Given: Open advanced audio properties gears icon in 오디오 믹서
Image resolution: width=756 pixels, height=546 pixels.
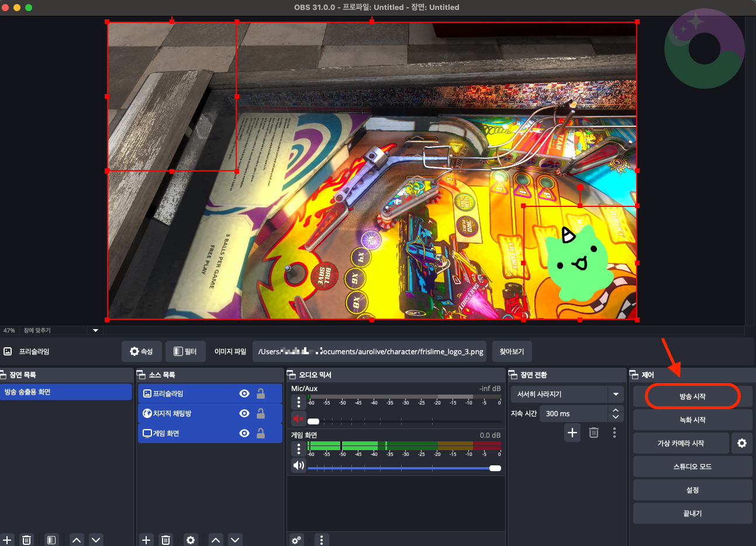Looking at the screenshot, I should point(297,540).
